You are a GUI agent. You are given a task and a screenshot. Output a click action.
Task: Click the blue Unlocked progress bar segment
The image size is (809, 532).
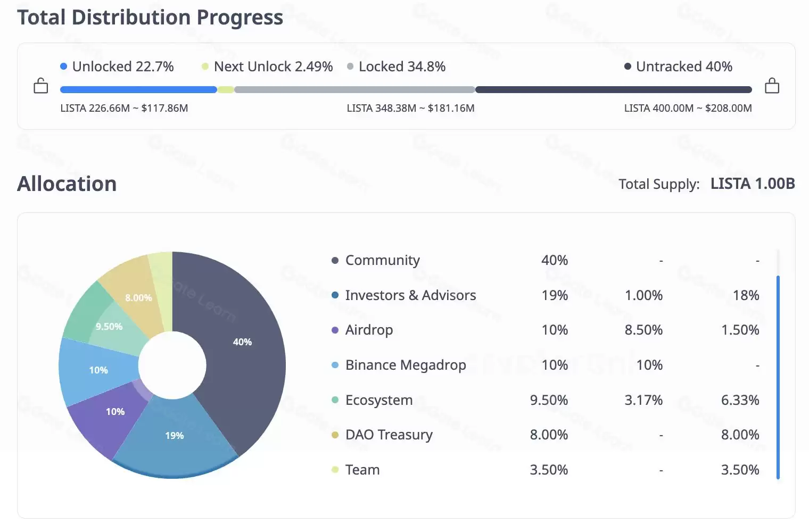click(x=138, y=90)
